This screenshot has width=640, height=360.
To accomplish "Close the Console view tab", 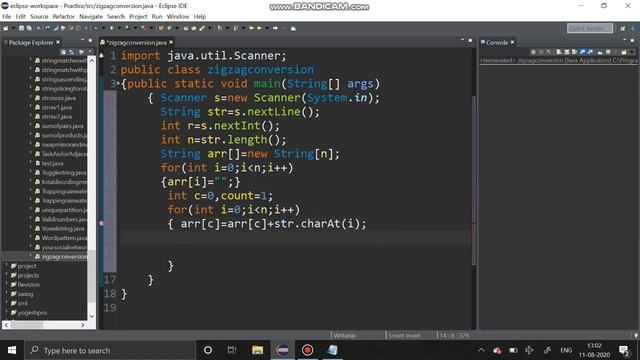I will pyautogui.click(x=512, y=42).
